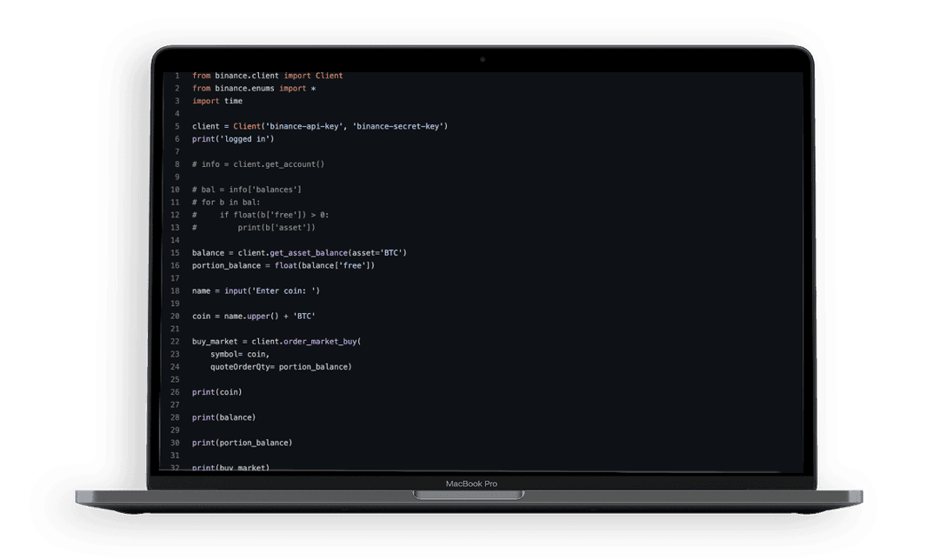Image resolution: width=939 pixels, height=560 pixels.
Task: Click the print(coin) statement
Action: coord(216,392)
